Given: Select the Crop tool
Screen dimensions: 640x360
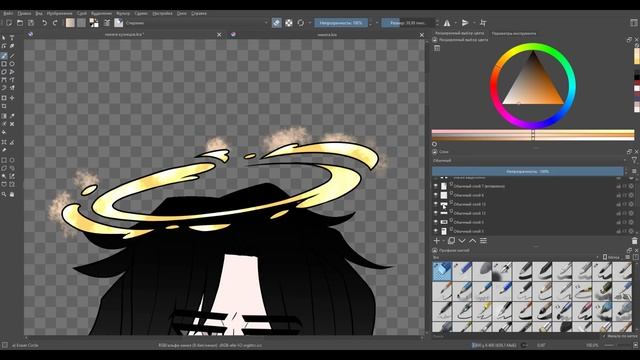Looking at the screenshot, I should [4, 106].
